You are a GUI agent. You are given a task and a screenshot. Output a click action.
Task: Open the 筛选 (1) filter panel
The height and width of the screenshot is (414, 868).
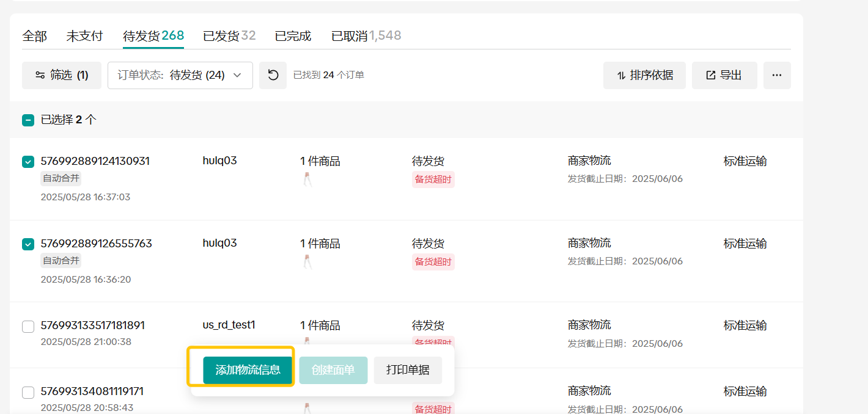coord(62,75)
